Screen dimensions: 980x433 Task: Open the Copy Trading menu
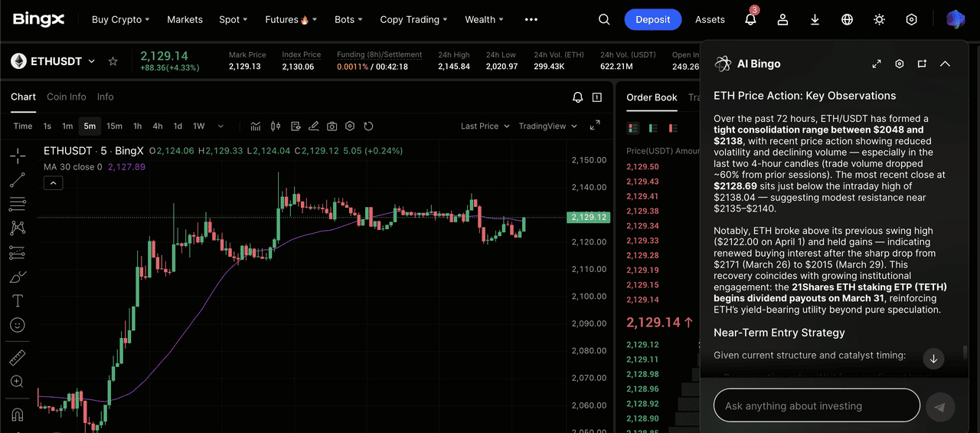(414, 20)
